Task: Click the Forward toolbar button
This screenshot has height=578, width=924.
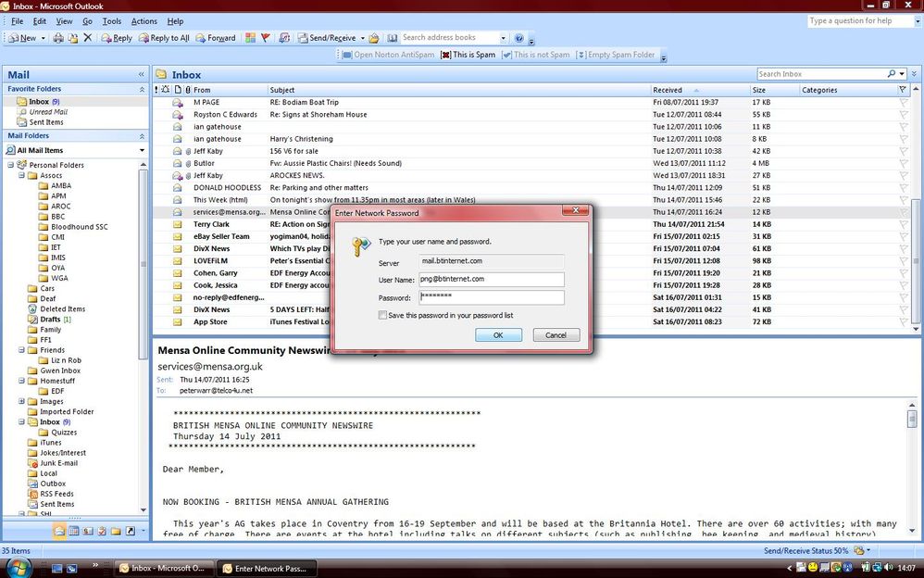Action: tap(216, 38)
